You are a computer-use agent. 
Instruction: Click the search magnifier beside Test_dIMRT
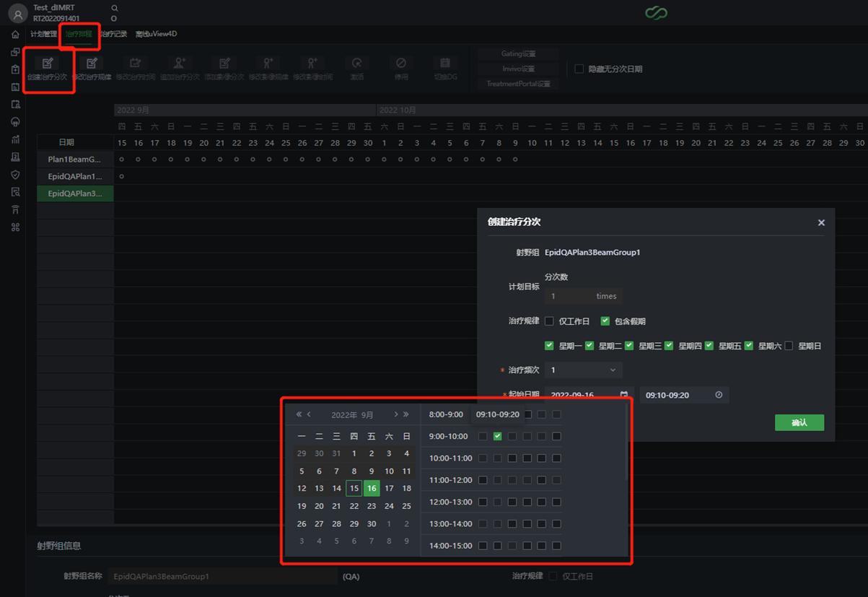click(115, 8)
